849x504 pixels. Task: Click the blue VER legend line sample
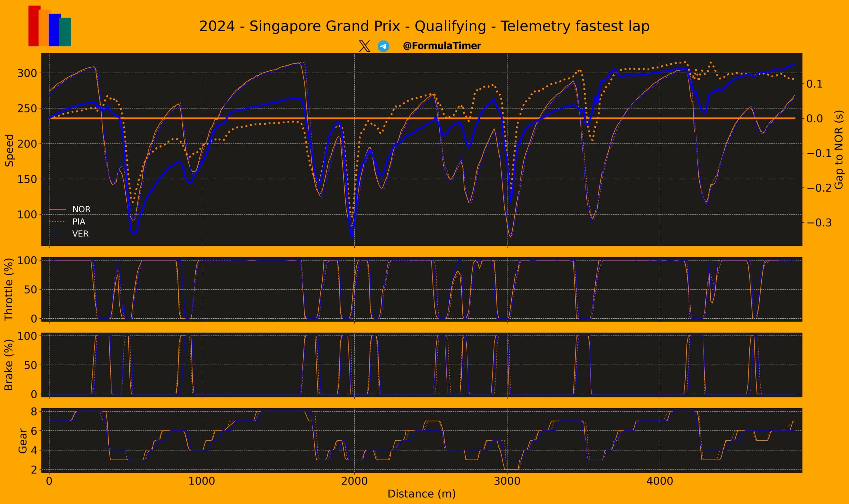[x=57, y=234]
